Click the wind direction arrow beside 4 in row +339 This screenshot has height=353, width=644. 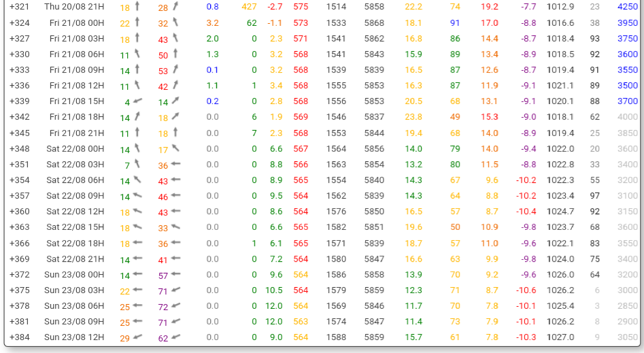tap(137, 101)
